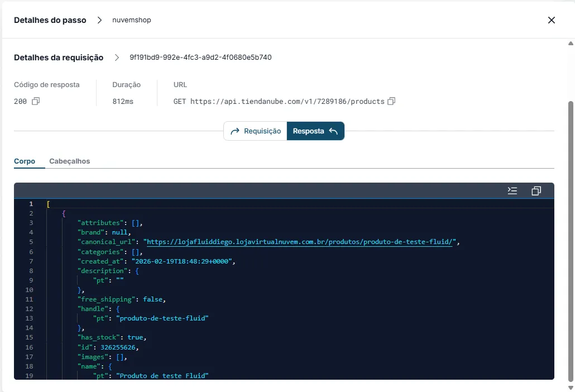Click the "produto-de-teste-fluid" handle value

162,318
